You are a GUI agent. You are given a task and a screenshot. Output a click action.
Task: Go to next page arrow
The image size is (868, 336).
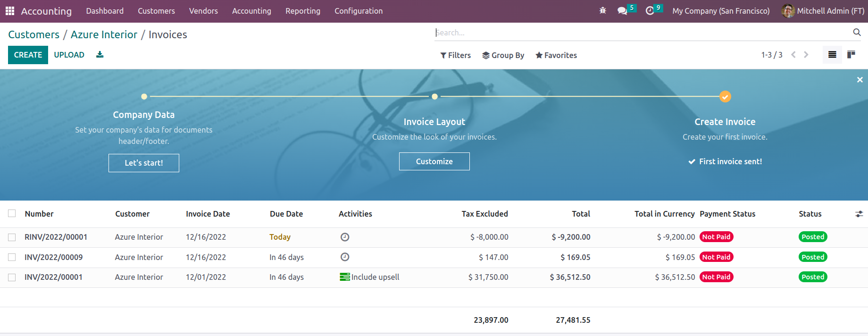click(x=806, y=55)
